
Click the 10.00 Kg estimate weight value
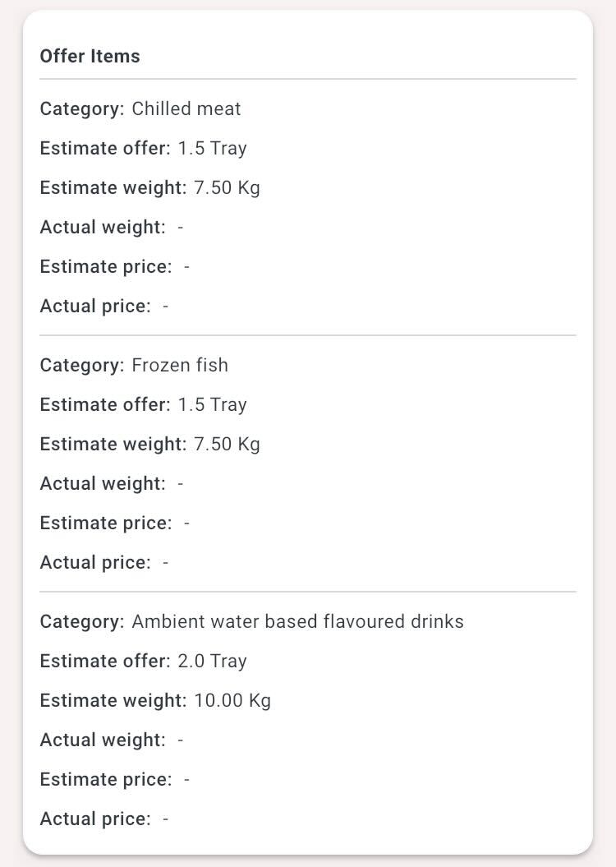coord(232,700)
